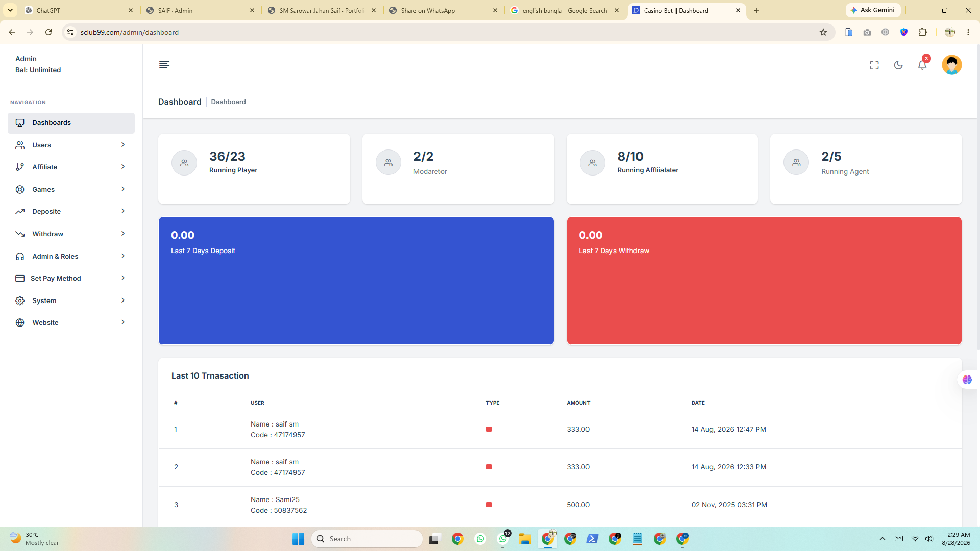Switch to english bangla Google Search tab
This screenshot has height=551, width=980.
[564, 10]
